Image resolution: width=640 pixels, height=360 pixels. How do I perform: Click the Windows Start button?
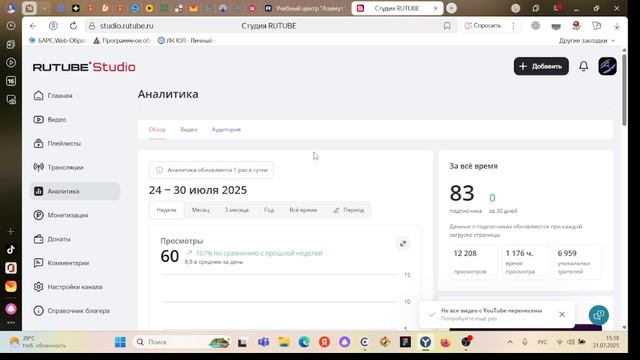(120, 342)
